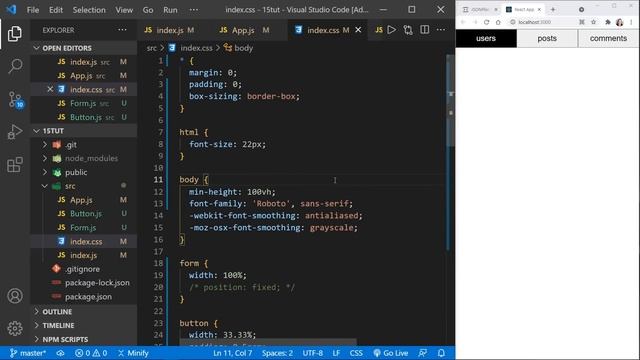Open the Edit menu

(x=56, y=10)
